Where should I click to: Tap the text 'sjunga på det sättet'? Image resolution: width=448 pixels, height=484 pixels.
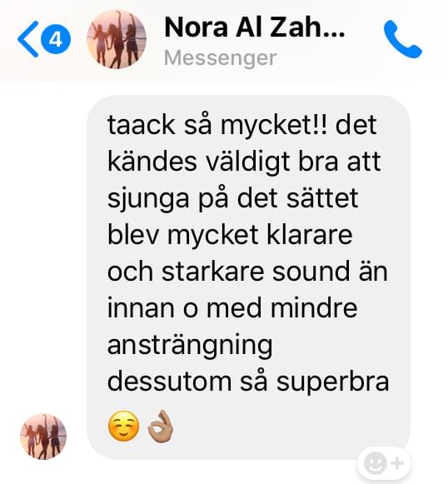232,199
